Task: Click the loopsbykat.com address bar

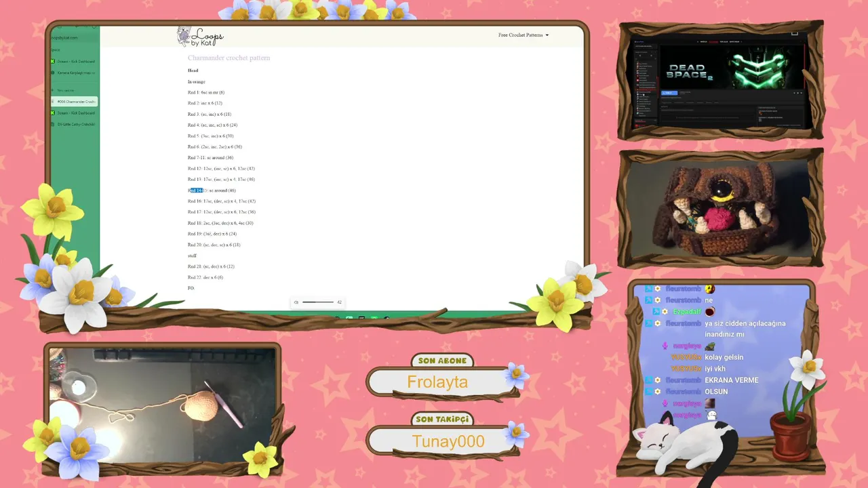Action: coord(74,38)
